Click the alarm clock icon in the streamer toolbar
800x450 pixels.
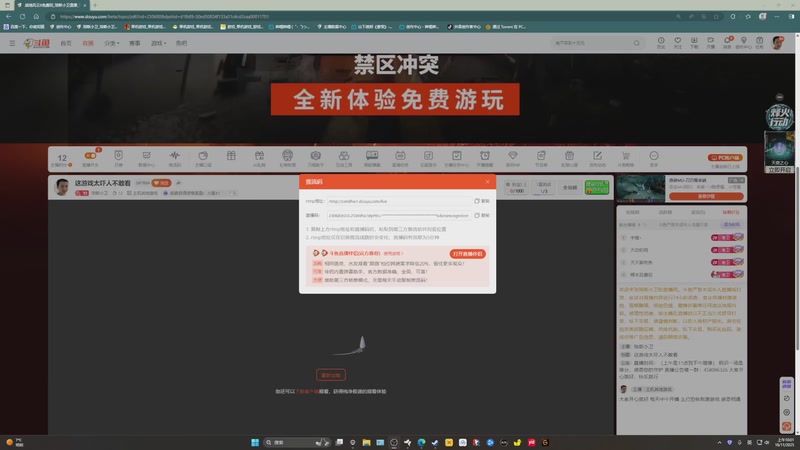click(x=485, y=156)
